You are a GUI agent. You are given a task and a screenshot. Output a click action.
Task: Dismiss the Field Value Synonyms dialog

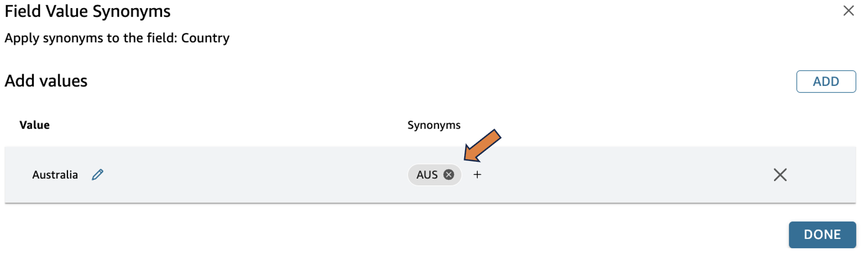[848, 11]
